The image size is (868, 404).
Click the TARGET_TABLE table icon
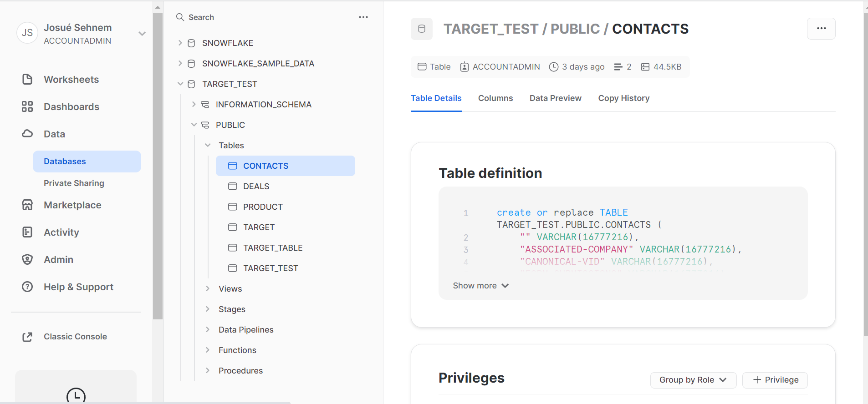point(233,248)
